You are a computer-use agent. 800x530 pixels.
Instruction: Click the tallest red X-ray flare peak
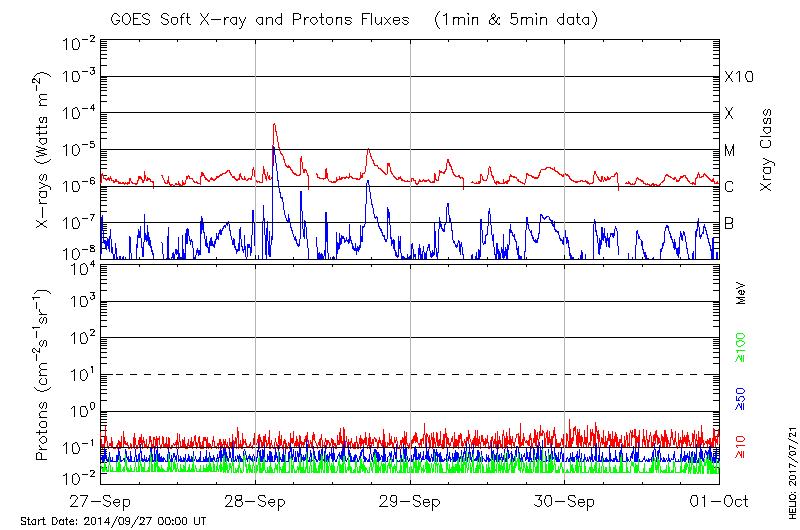274,125
